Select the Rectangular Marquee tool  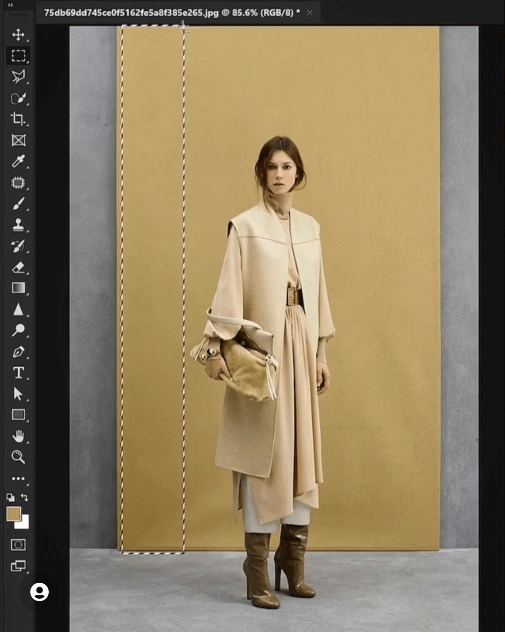[18, 56]
